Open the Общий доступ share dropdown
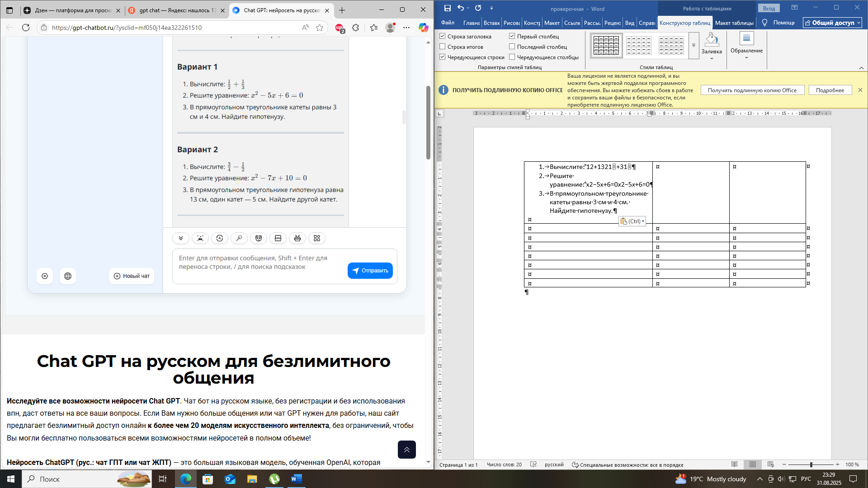 (x=833, y=23)
